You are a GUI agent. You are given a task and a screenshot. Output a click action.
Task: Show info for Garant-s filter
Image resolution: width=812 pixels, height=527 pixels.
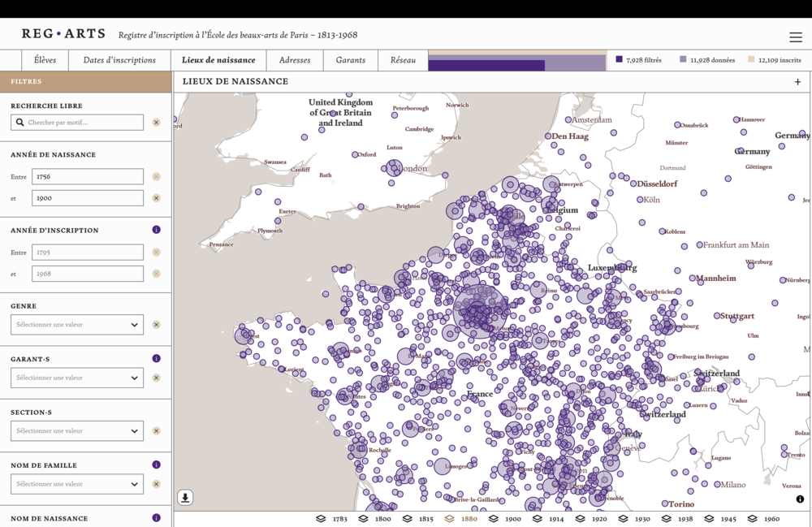click(157, 358)
